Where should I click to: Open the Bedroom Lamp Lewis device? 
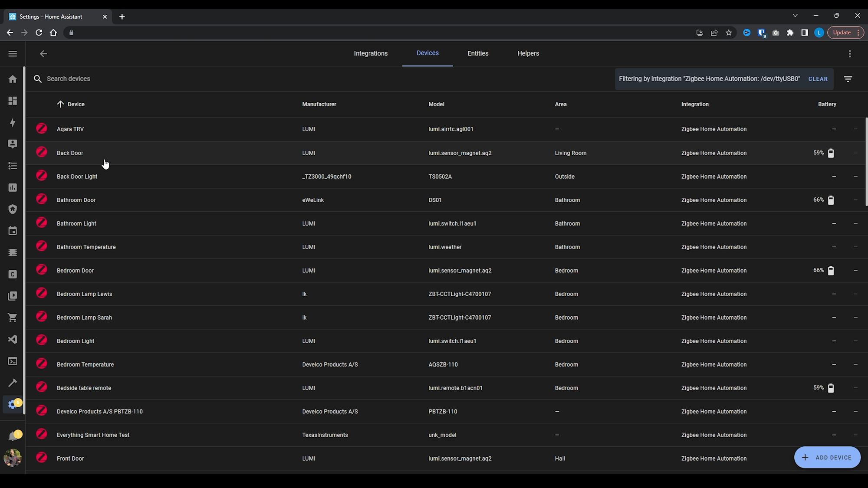(446, 294)
